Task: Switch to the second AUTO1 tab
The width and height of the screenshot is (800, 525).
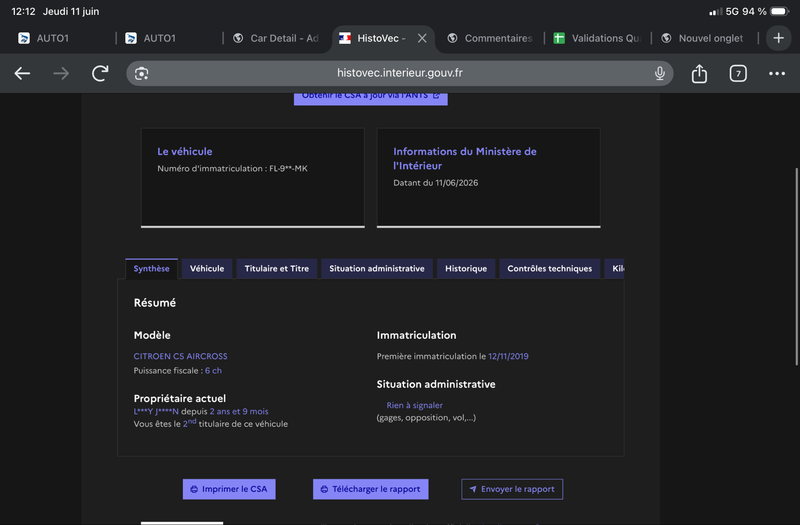Action: [x=169, y=38]
